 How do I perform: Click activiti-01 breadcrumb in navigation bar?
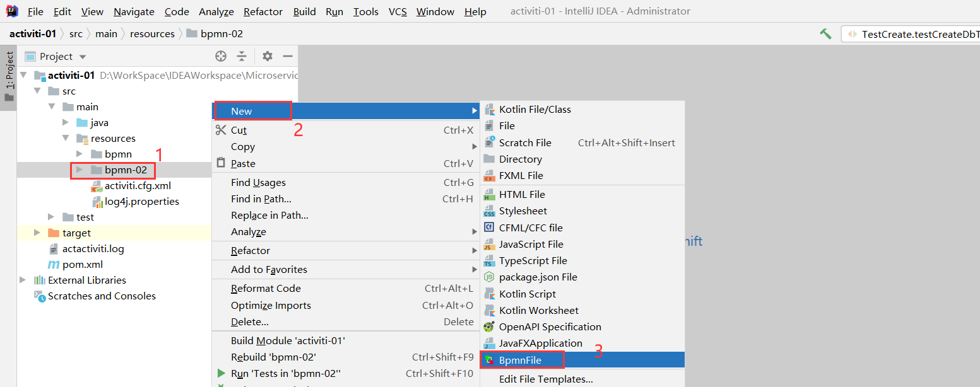pyautogui.click(x=33, y=33)
